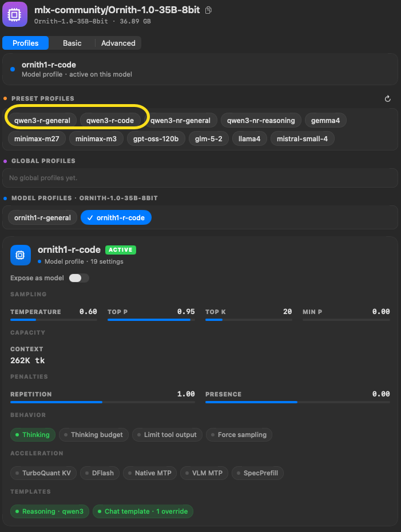The width and height of the screenshot is (401, 532).
Task: Select the Profiles tab
Action: (25, 43)
